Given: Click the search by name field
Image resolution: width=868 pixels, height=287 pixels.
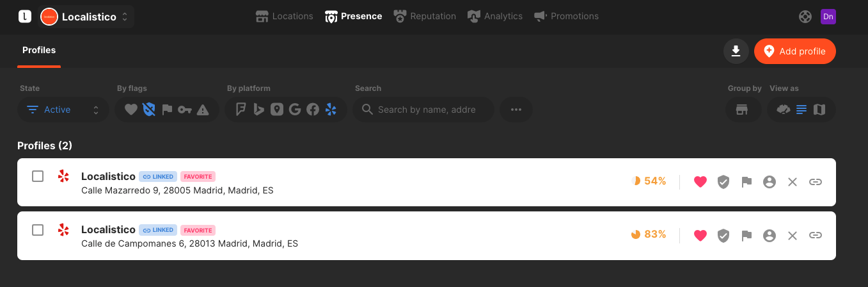Looking at the screenshot, I should pyautogui.click(x=424, y=110).
